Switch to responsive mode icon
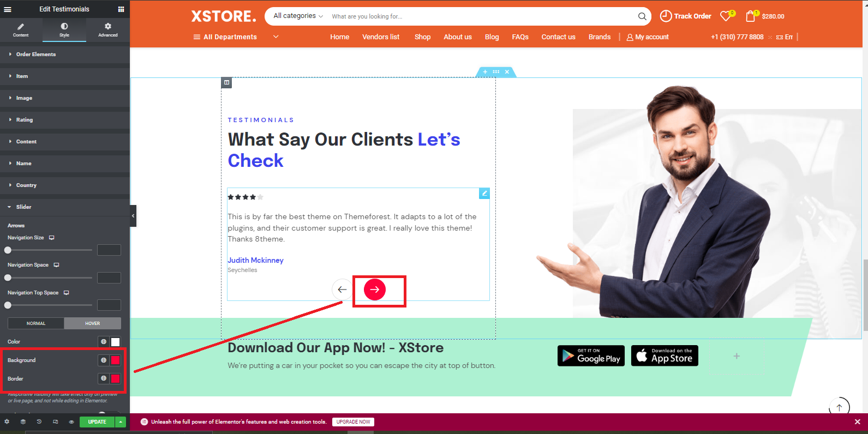 (x=55, y=421)
